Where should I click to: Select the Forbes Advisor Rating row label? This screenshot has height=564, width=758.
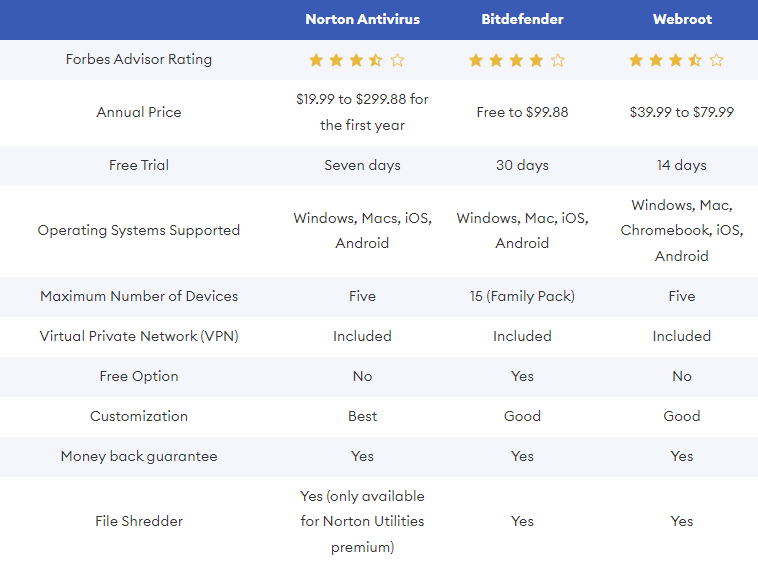pos(139,59)
